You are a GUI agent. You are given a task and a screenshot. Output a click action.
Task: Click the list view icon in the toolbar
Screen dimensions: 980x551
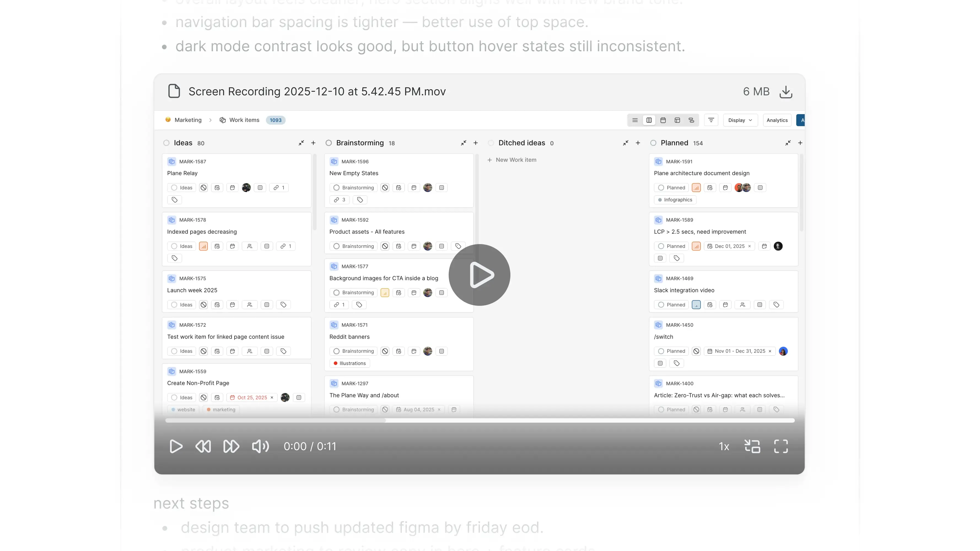click(635, 120)
